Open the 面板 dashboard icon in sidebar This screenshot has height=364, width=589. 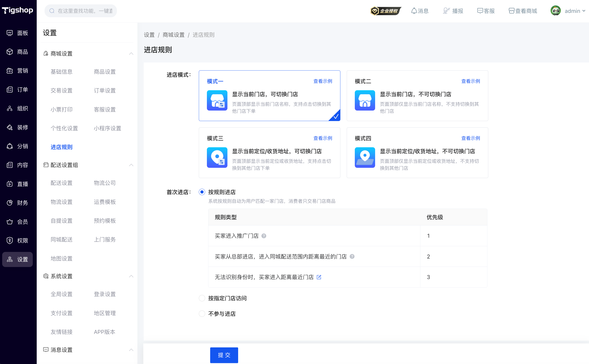(10, 33)
